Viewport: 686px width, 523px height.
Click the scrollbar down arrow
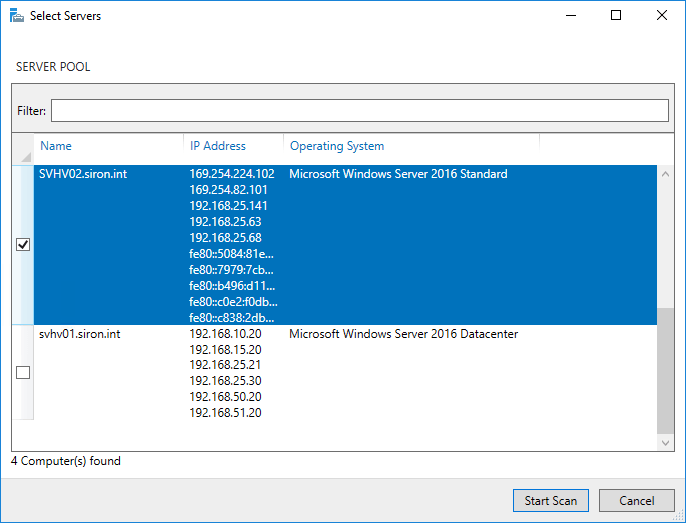pos(665,443)
